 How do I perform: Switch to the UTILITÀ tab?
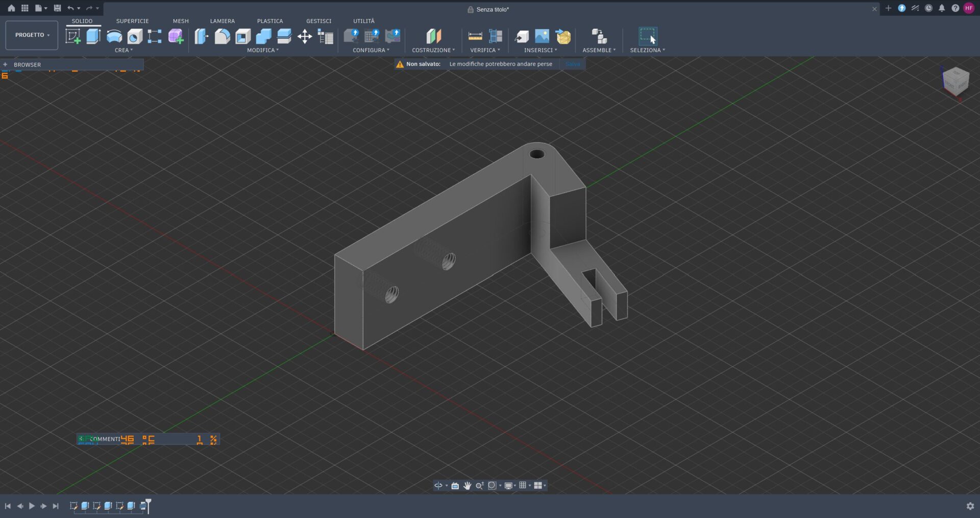(x=364, y=21)
